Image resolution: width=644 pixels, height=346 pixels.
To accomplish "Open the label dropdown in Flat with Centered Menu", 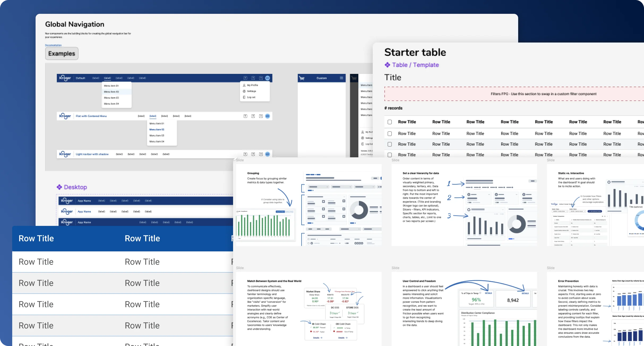I will tap(153, 116).
